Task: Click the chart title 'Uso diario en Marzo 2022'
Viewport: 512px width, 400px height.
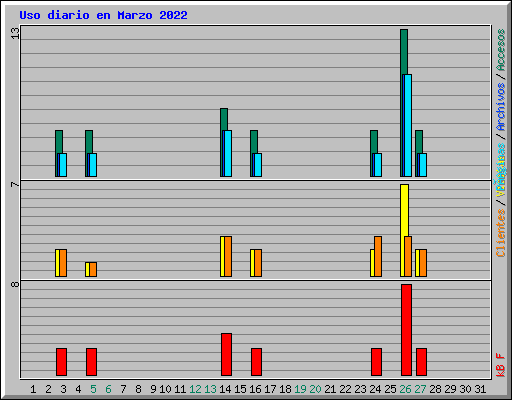Action: pos(103,15)
